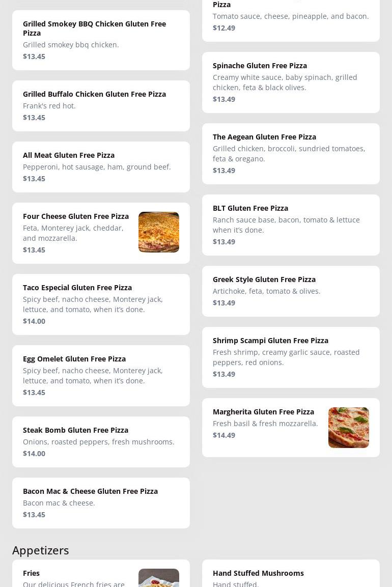Open The Aegean Gluten Free Pizza
Image resolution: width=392 pixels, height=587 pixels.
[x=264, y=137]
